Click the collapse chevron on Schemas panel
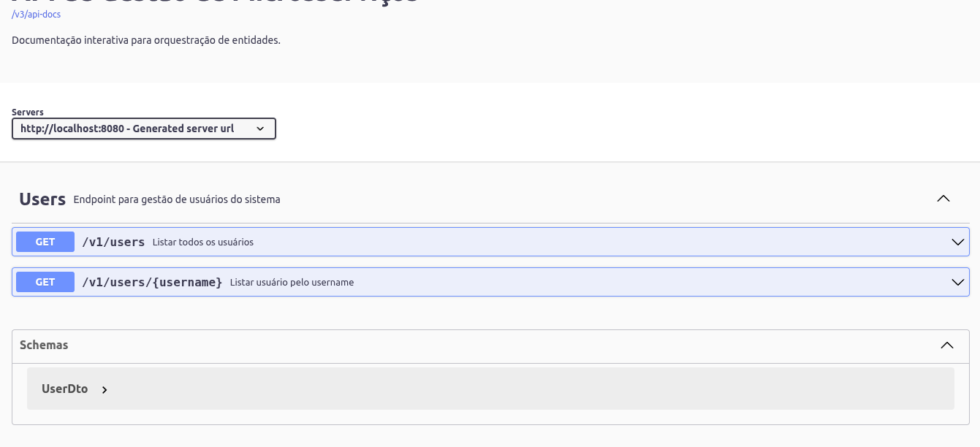The image size is (980, 447). click(947, 345)
